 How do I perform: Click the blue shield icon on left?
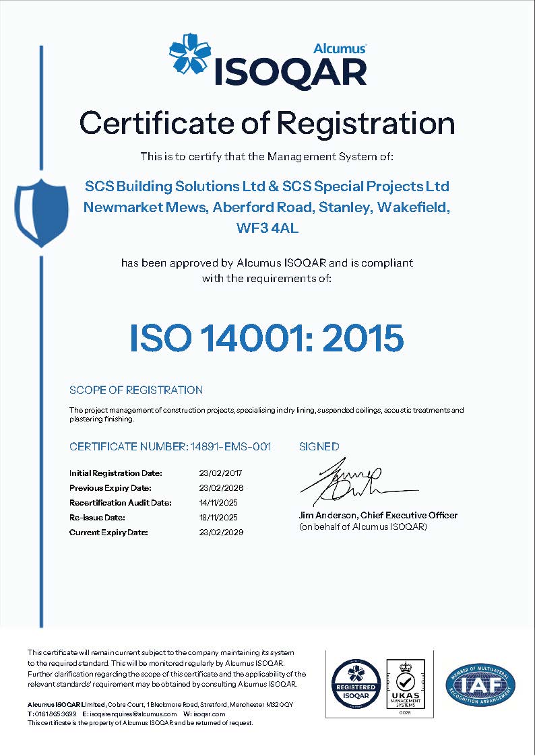point(41,212)
